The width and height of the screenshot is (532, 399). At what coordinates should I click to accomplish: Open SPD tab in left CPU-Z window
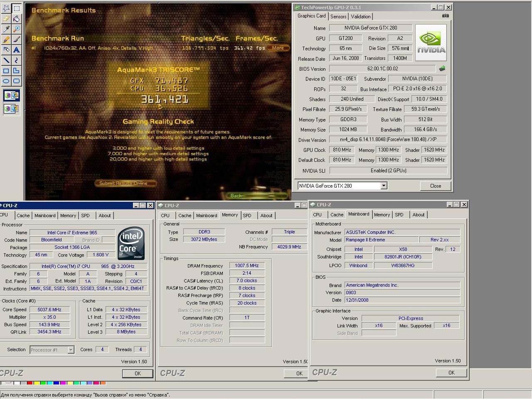click(85, 216)
